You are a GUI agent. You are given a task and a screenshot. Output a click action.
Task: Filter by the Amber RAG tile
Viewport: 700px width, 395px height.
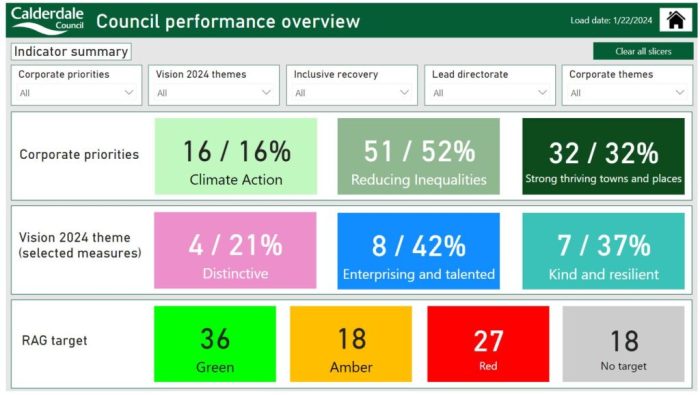[x=351, y=344]
